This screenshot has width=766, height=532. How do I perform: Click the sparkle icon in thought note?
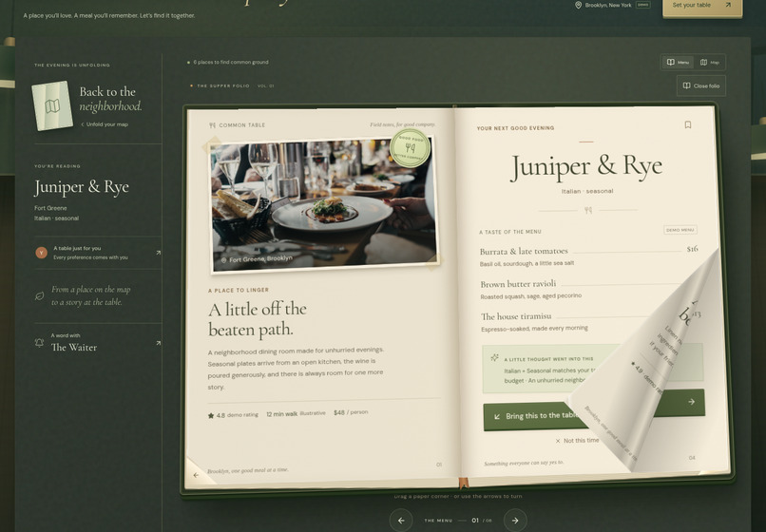[x=494, y=357]
